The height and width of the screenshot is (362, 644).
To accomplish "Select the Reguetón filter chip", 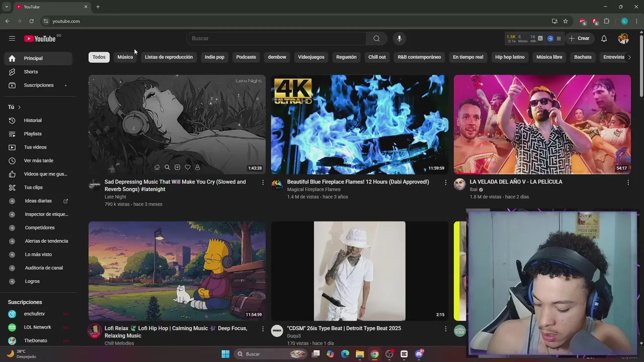I will 346,57.
